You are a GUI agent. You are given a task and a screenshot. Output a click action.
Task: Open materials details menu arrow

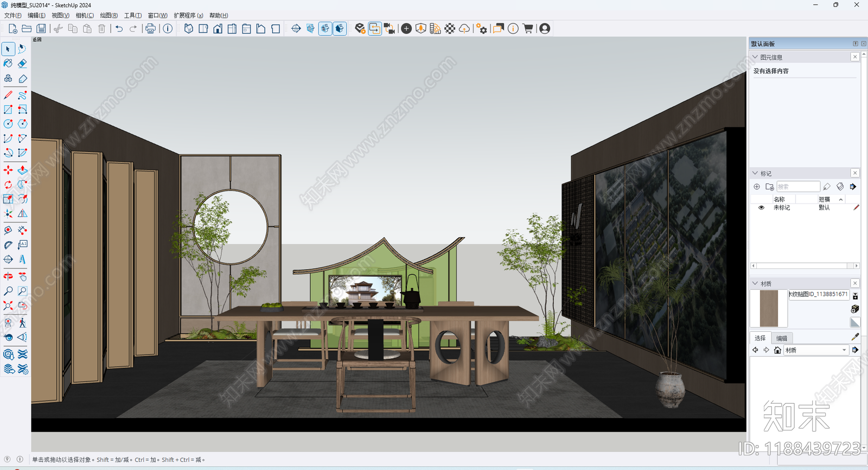pos(855,350)
